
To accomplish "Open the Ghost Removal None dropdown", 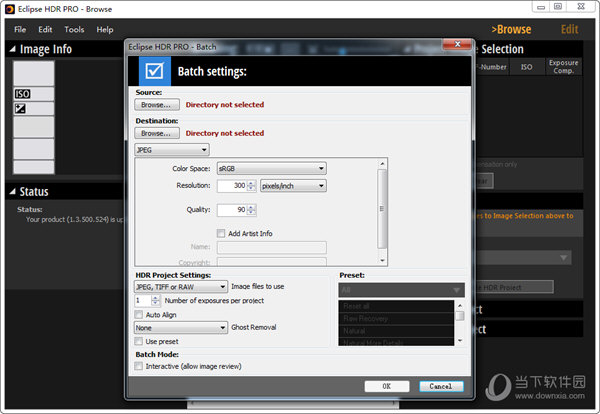I will click(181, 328).
